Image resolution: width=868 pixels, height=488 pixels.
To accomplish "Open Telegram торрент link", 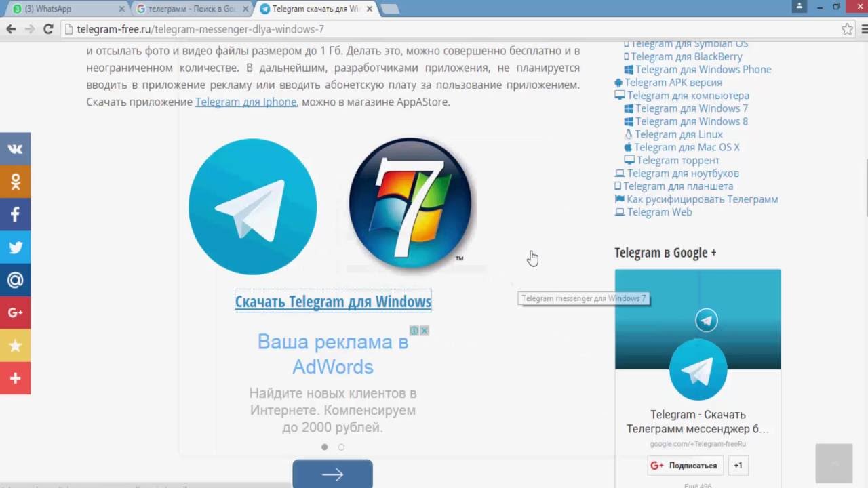I will [678, 160].
